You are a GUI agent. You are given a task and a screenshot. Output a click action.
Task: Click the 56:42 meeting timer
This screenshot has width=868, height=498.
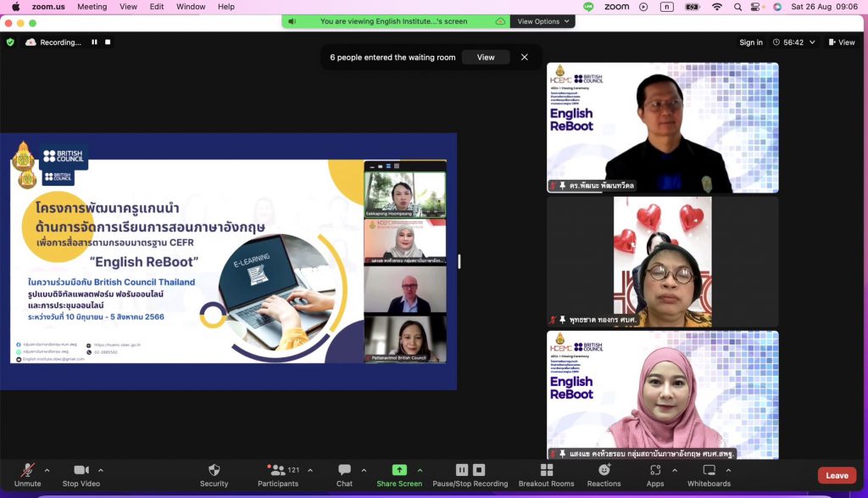click(793, 42)
